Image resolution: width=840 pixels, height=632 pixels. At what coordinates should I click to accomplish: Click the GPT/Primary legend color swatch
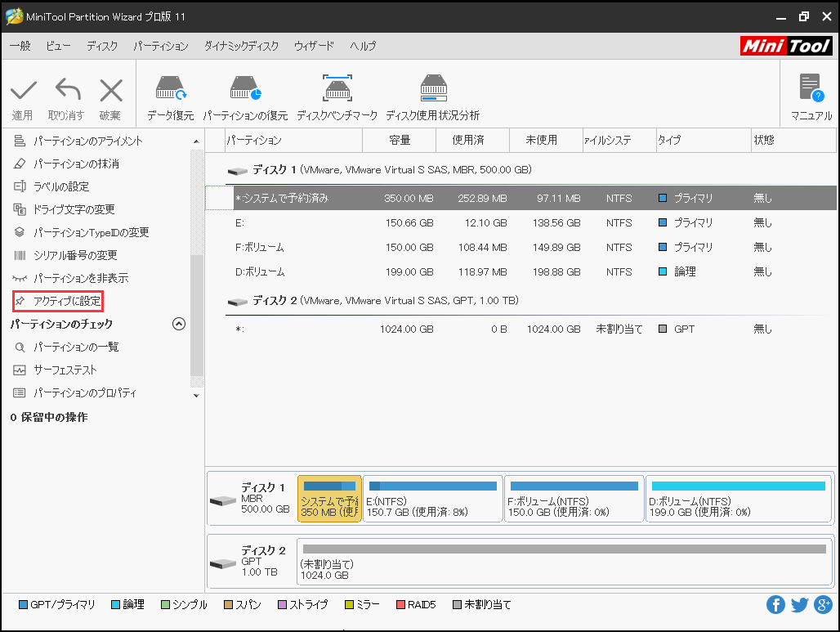23,605
